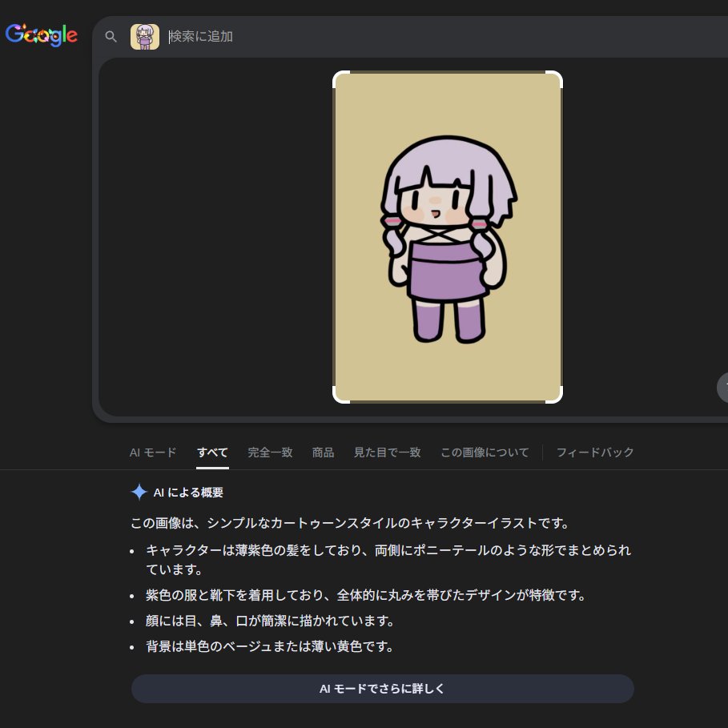Click the Google logo
Viewport: 728px width, 728px height.
point(42,35)
